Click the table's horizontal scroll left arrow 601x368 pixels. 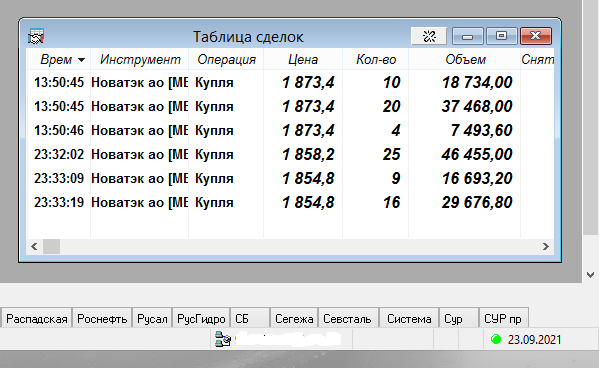click(x=34, y=246)
